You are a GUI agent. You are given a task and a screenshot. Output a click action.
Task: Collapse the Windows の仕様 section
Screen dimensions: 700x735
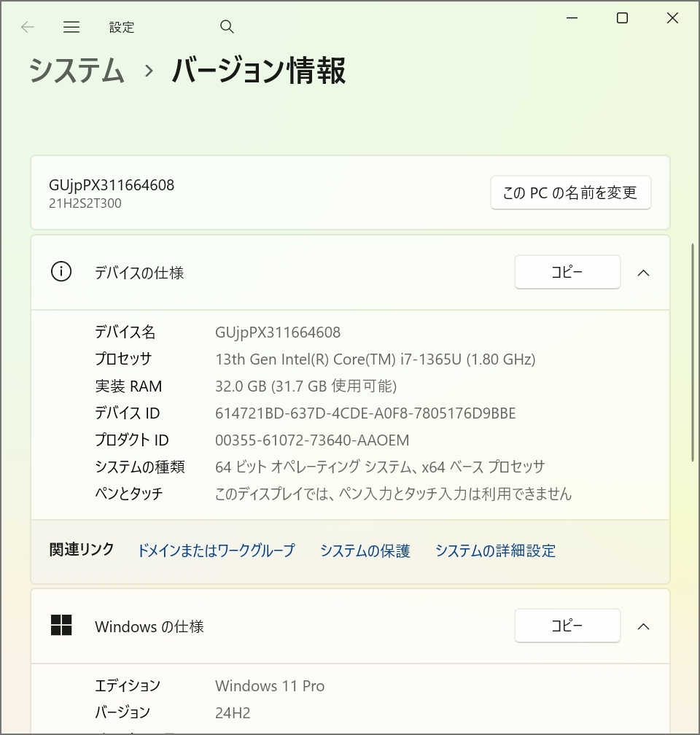(642, 626)
